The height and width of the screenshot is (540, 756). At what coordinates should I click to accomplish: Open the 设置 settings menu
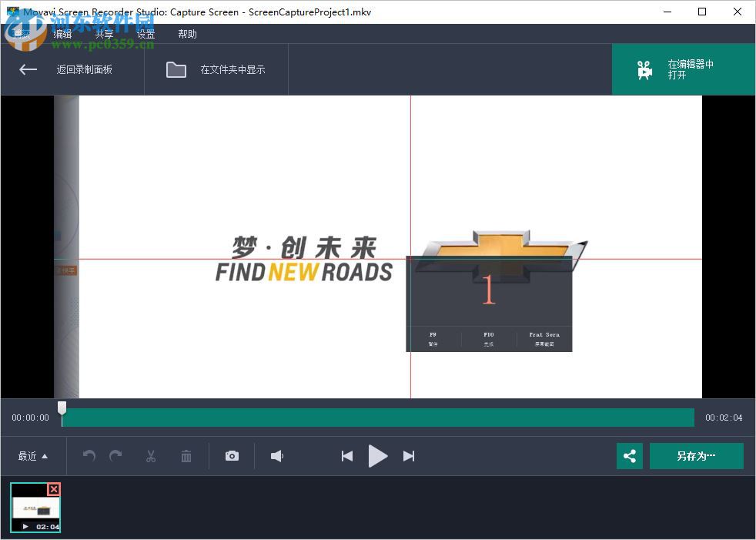[146, 33]
